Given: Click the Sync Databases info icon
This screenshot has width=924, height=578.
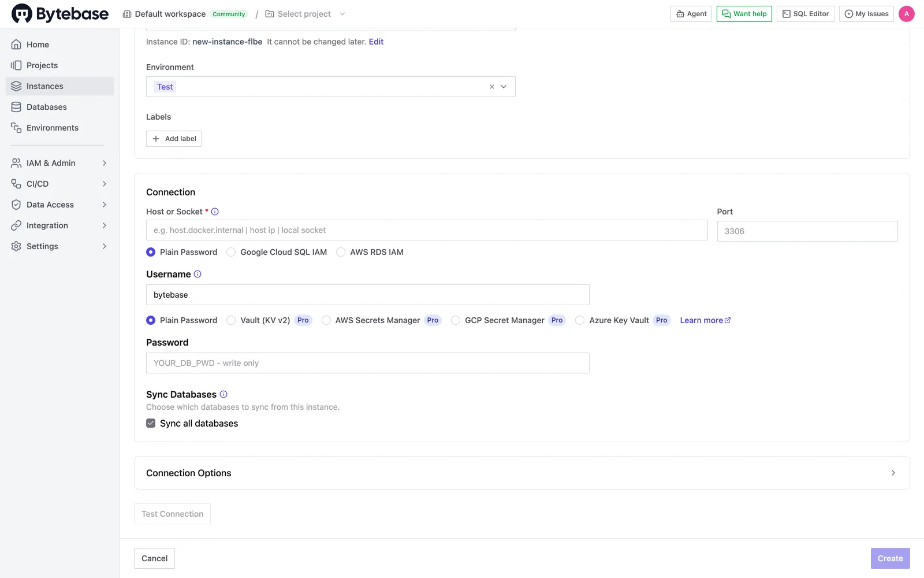Looking at the screenshot, I should [x=223, y=394].
